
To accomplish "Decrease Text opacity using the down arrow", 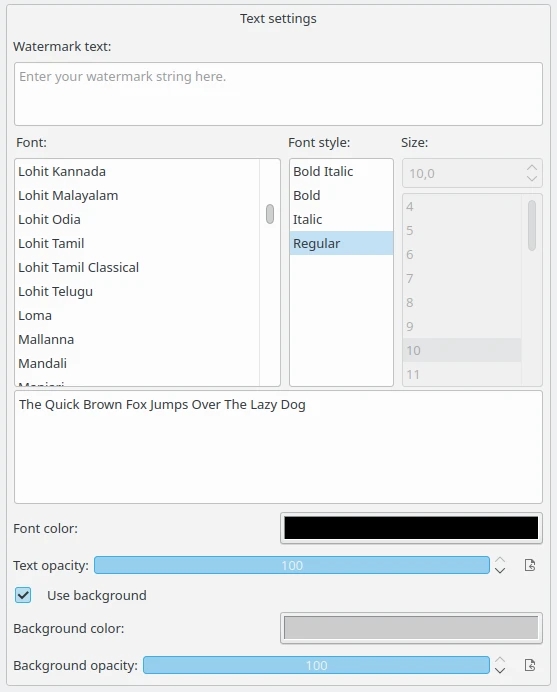I will [x=500, y=571].
